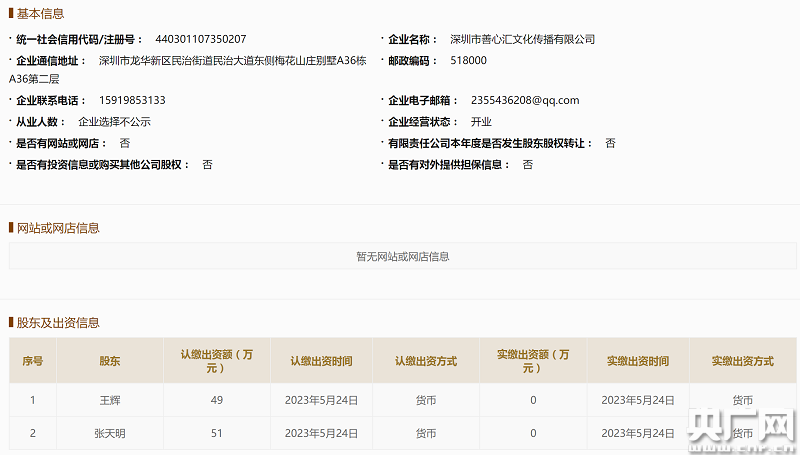
Task: Click the 认缴出资方式 column header
Action: click(426, 361)
